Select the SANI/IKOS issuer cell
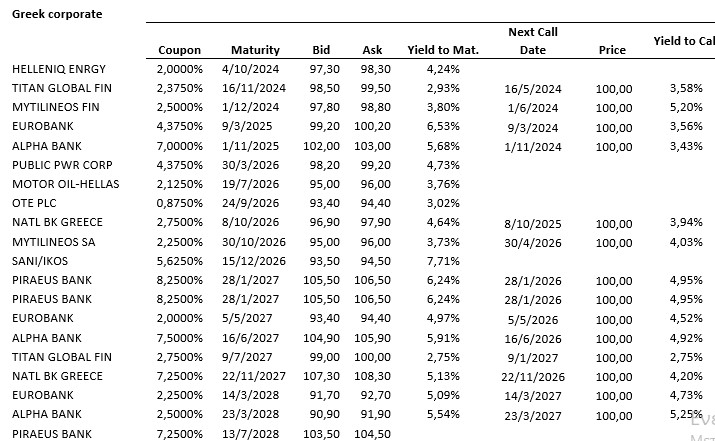 tap(39, 261)
